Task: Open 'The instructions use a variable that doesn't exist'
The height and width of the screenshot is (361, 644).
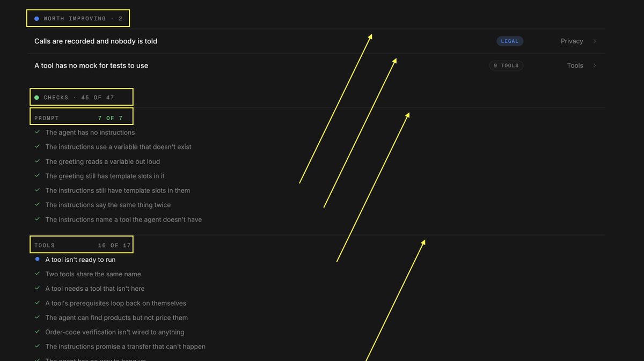Action: [x=118, y=147]
